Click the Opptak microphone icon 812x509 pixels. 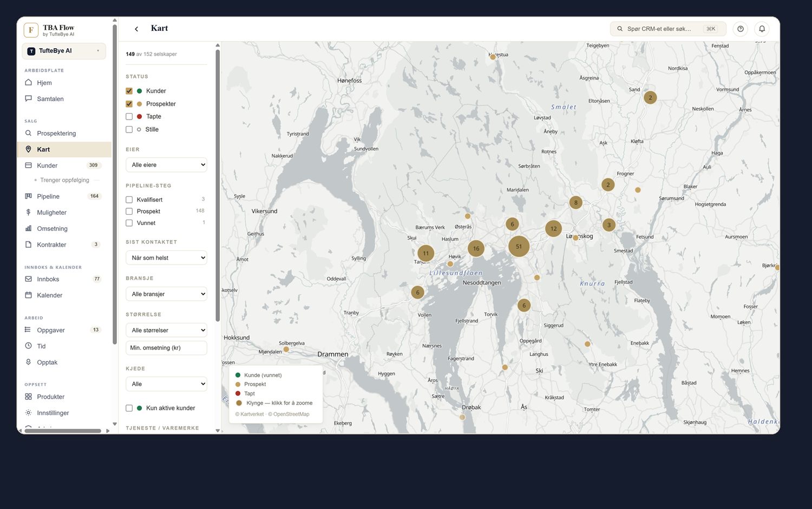[x=28, y=362]
